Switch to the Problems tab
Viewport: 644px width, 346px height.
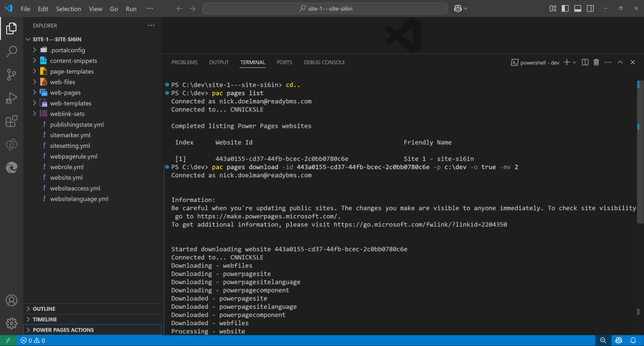(x=184, y=62)
